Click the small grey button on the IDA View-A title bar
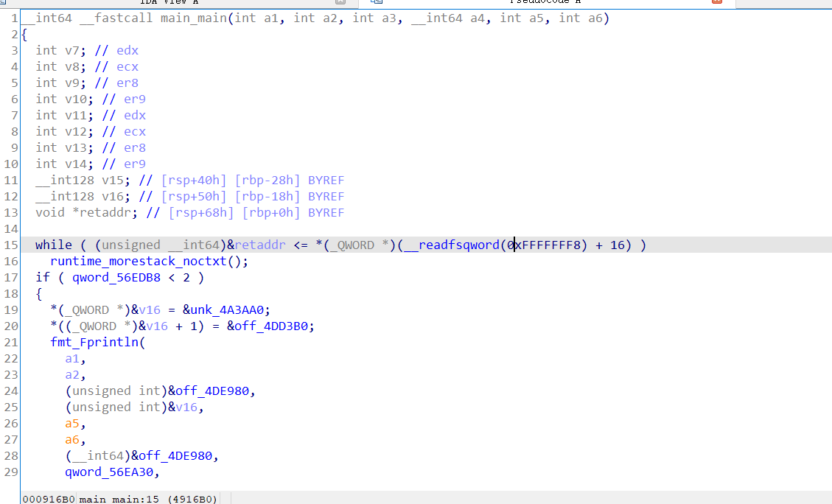832x504 pixels. pyautogui.click(x=339, y=4)
